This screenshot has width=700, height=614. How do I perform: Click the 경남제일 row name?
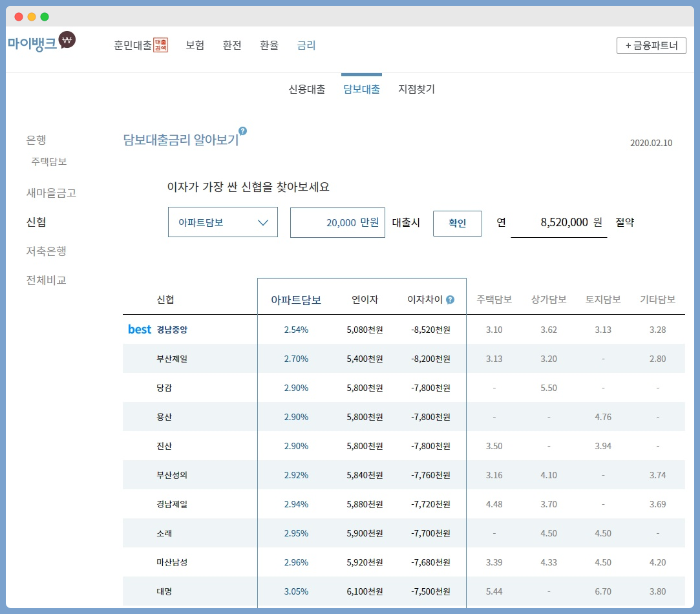coord(172,504)
